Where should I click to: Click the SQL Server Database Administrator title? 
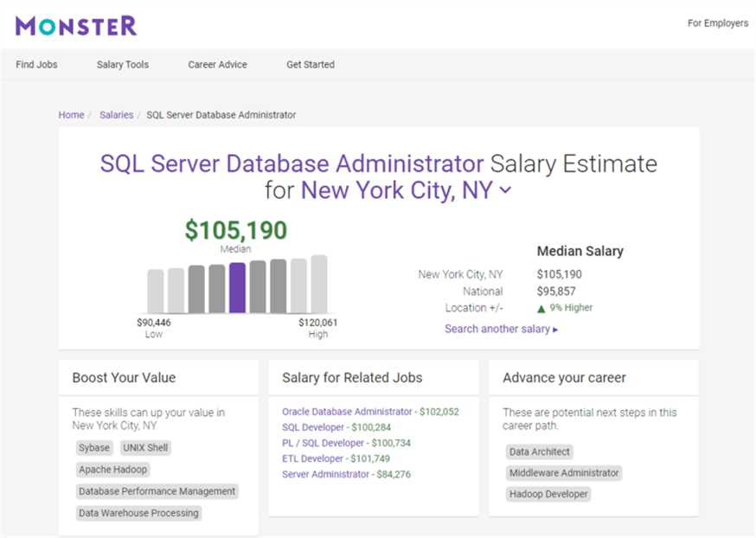point(292,163)
